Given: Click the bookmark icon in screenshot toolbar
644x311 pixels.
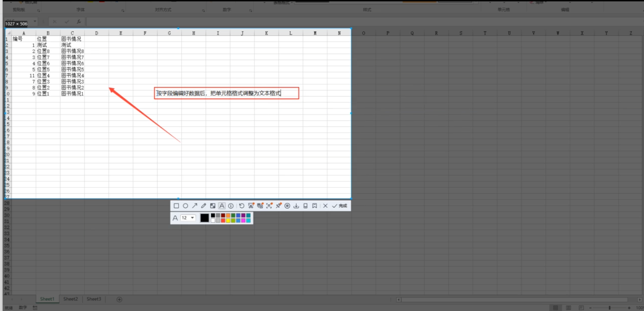Looking at the screenshot, I should [x=315, y=206].
